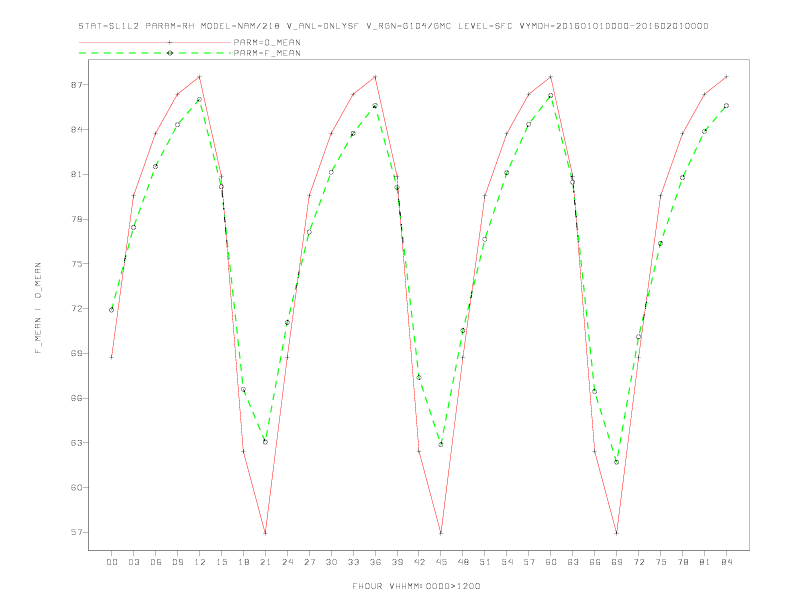Viewport: 792px width, 612px height.
Task: Click x-axis forecast hour label 18
Action: point(243,562)
